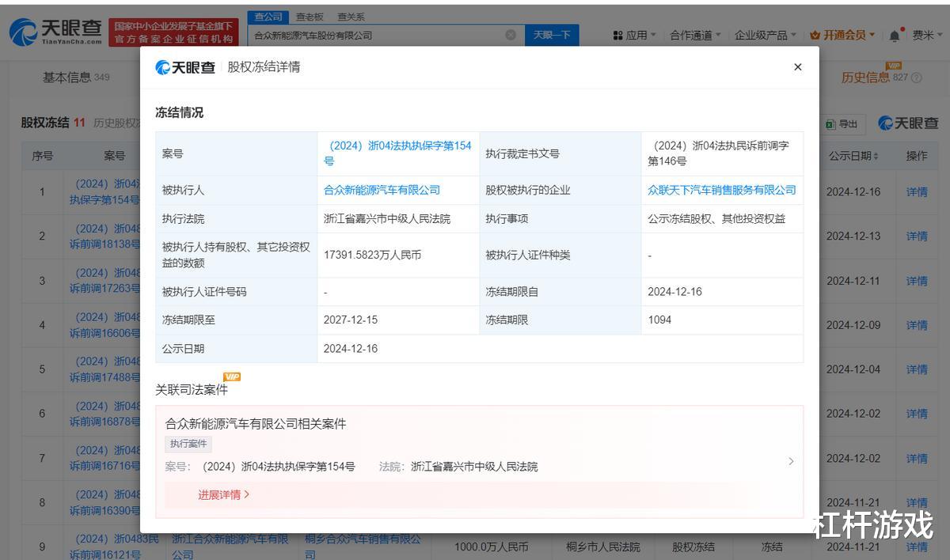
Task: Select the frozen amount 17391.5823万人民币
Action: (372, 255)
